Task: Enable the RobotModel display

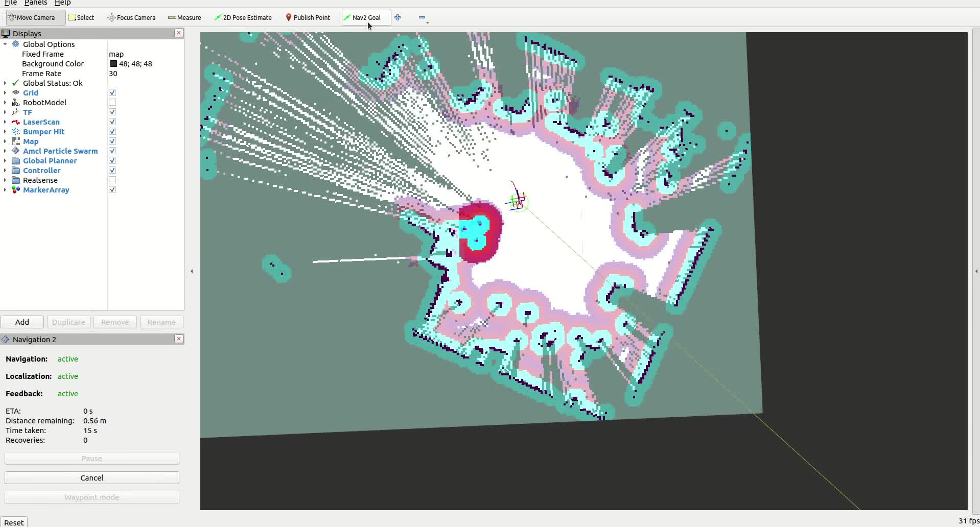Action: pos(112,102)
